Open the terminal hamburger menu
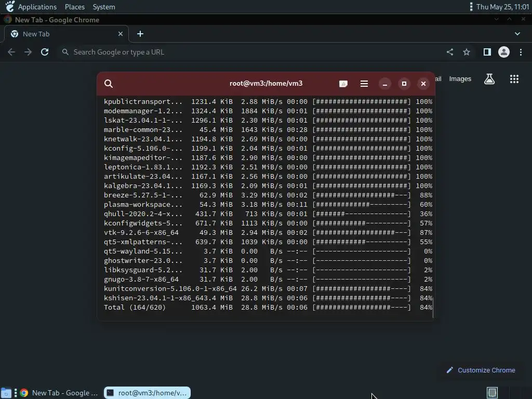The image size is (532, 399). (x=364, y=84)
